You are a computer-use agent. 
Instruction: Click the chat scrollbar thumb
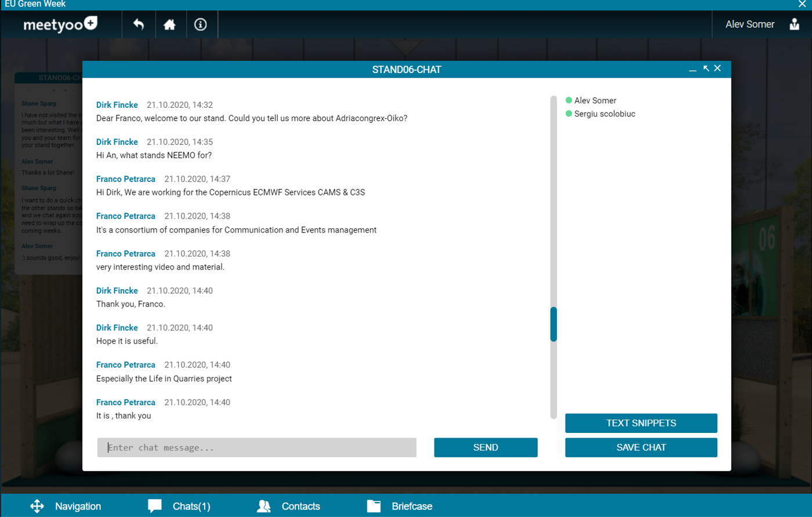[553, 324]
